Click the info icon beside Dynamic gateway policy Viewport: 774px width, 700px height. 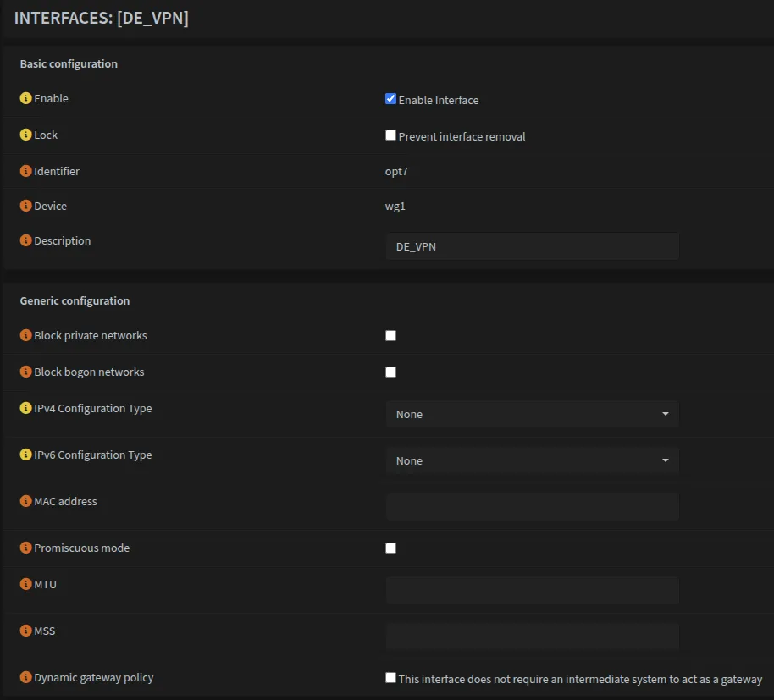[25, 677]
